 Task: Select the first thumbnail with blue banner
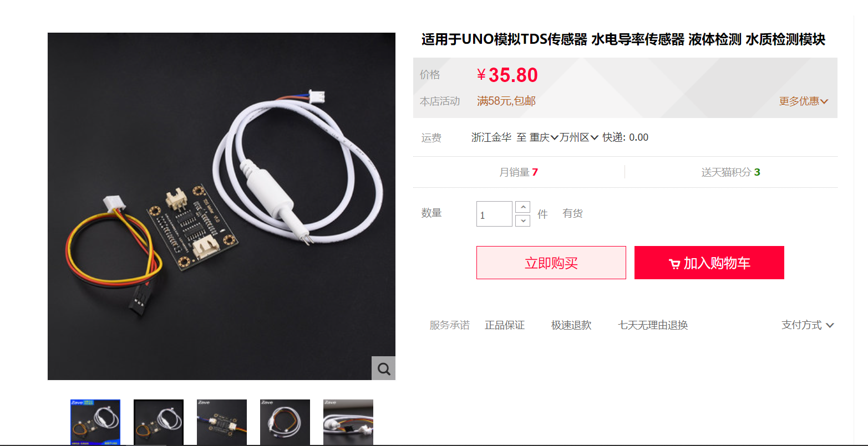95,422
